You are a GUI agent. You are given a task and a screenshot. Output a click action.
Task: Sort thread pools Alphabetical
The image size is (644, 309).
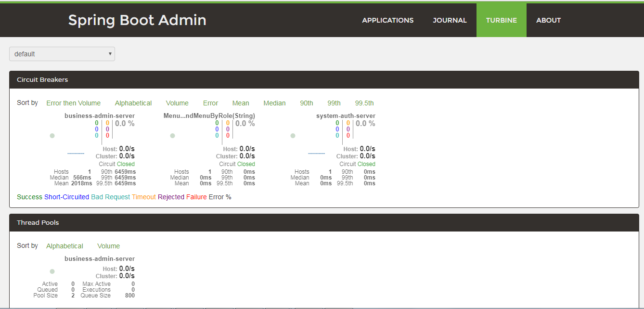[64, 246]
